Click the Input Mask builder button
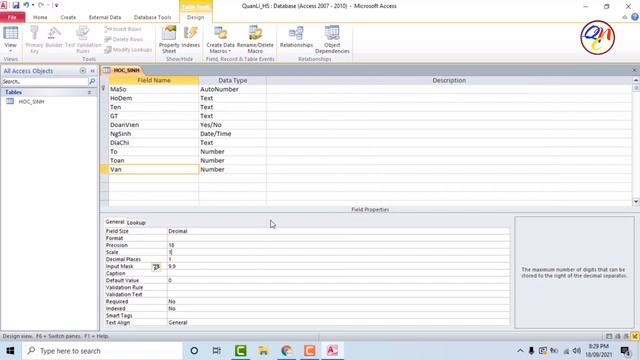This screenshot has width=640, height=360. (156, 267)
